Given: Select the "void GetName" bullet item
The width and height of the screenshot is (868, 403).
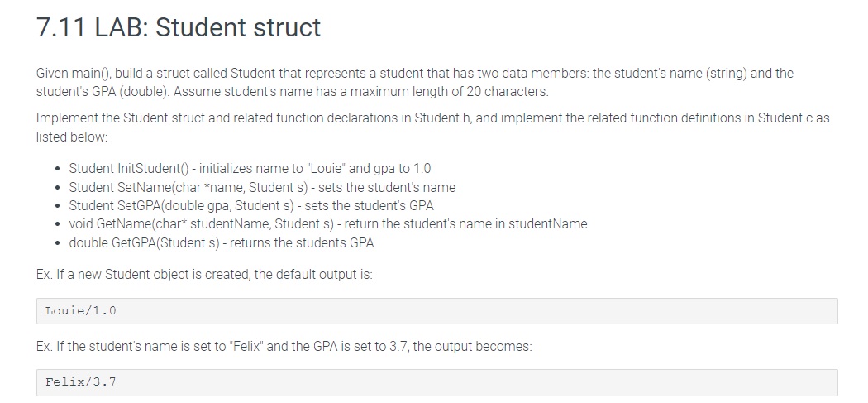Looking at the screenshot, I should [328, 223].
